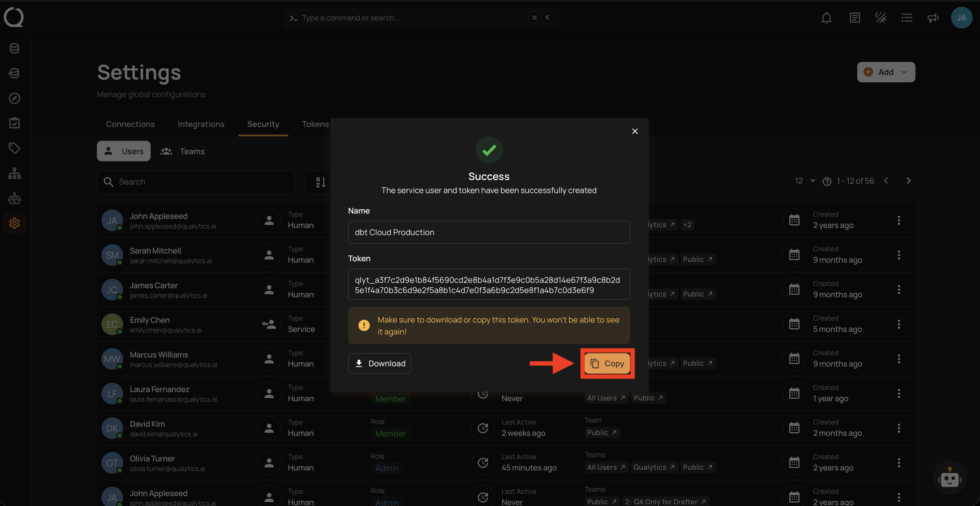The width and height of the screenshot is (980, 506).
Task: Open the explore compass icon in sidebar
Action: tap(14, 98)
